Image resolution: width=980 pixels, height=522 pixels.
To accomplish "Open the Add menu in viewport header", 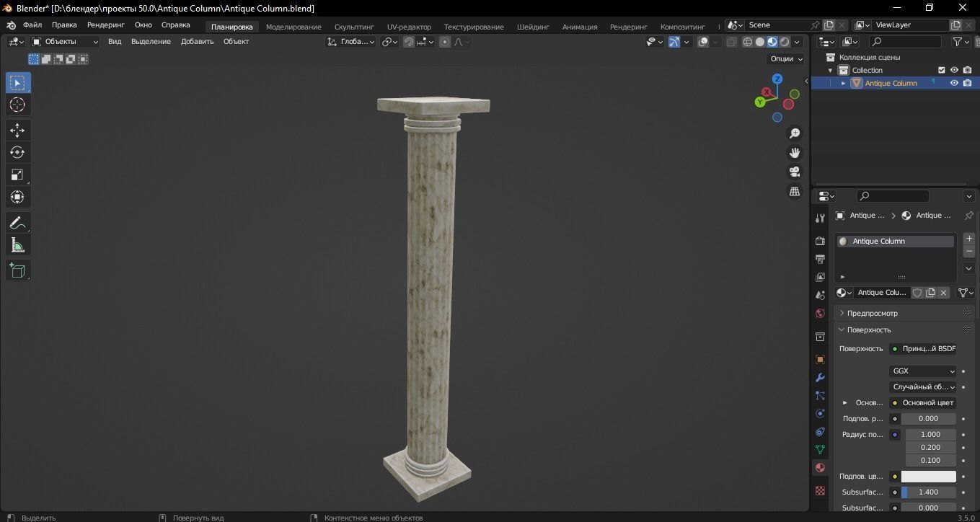I will (x=197, y=42).
